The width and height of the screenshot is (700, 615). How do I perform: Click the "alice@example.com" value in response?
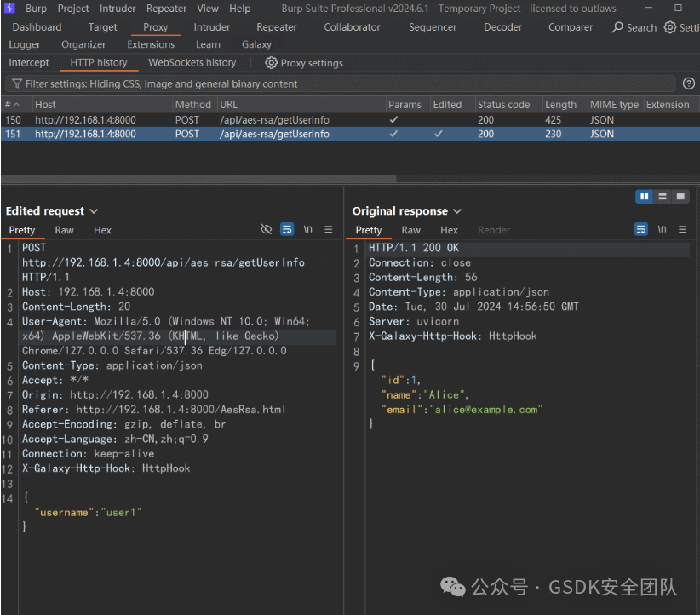[x=485, y=410]
